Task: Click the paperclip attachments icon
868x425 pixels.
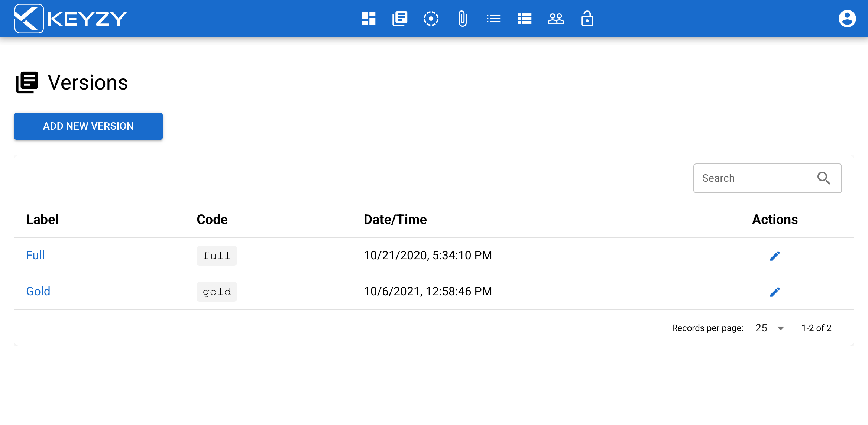Action: pyautogui.click(x=462, y=18)
